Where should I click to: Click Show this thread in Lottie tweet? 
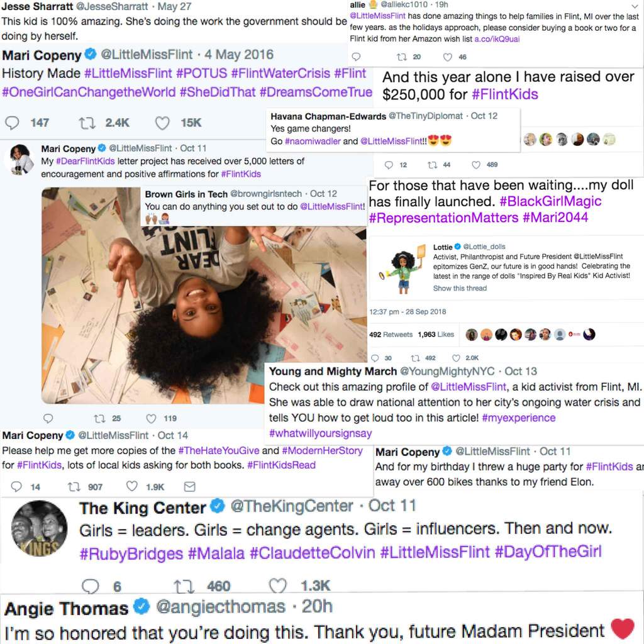[460, 288]
